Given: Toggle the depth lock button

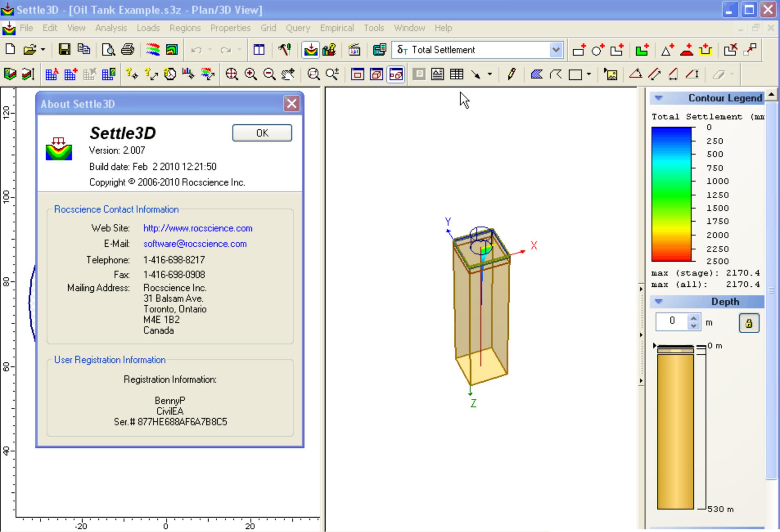Looking at the screenshot, I should pyautogui.click(x=749, y=323).
